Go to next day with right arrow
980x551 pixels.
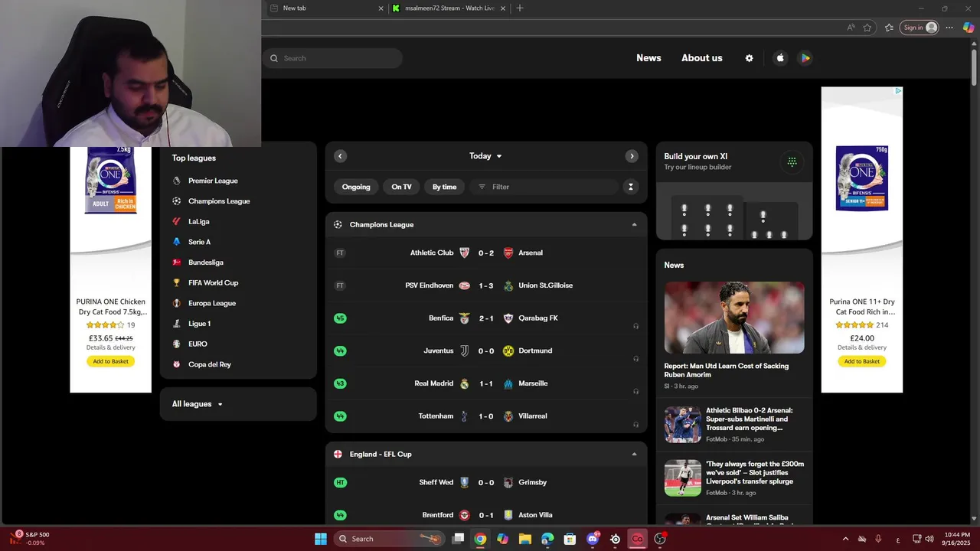pos(632,156)
